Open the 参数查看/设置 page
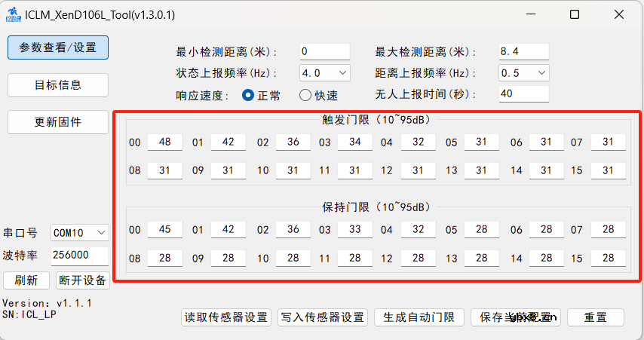Screen dimensions: 644x340 (58, 47)
